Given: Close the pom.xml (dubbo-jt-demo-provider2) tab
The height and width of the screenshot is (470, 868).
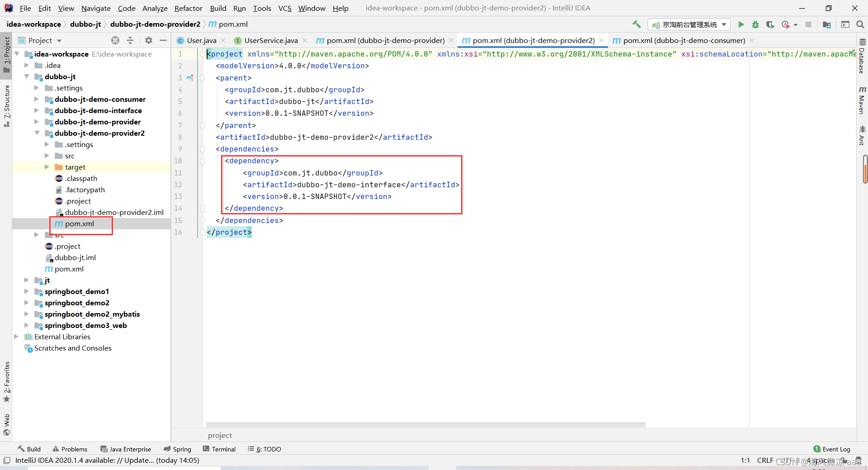Looking at the screenshot, I should 601,40.
